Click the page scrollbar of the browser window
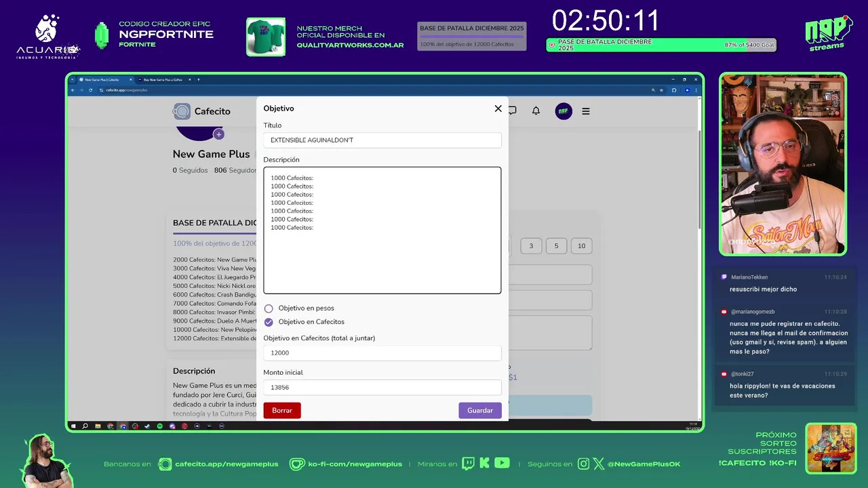 click(700, 180)
